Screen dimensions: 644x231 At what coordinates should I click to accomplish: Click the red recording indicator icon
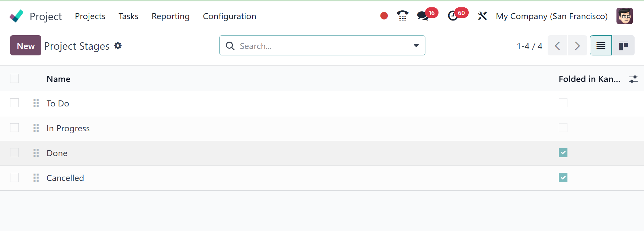pyautogui.click(x=384, y=16)
